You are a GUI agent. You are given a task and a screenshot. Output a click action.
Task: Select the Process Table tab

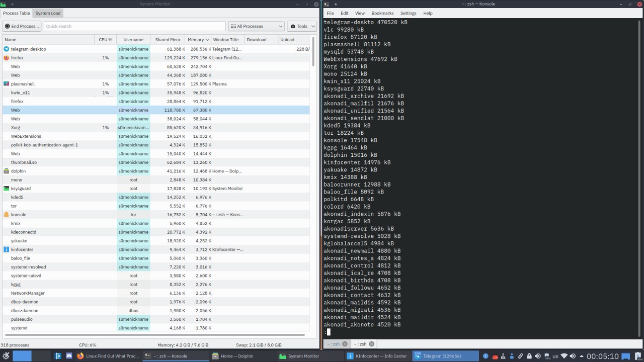coord(17,13)
